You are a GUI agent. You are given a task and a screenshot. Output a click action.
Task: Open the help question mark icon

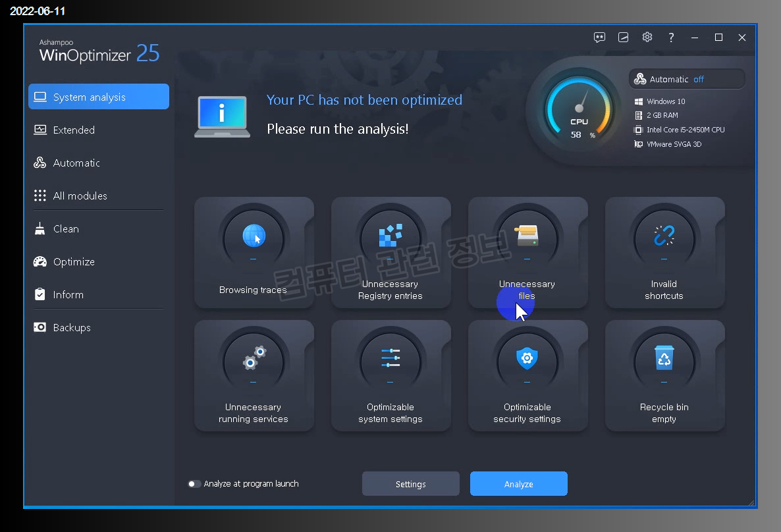(671, 38)
